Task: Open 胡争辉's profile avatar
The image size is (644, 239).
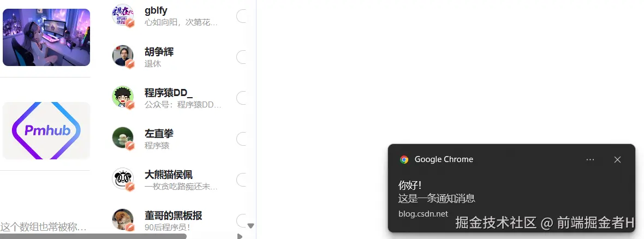Action: click(123, 56)
